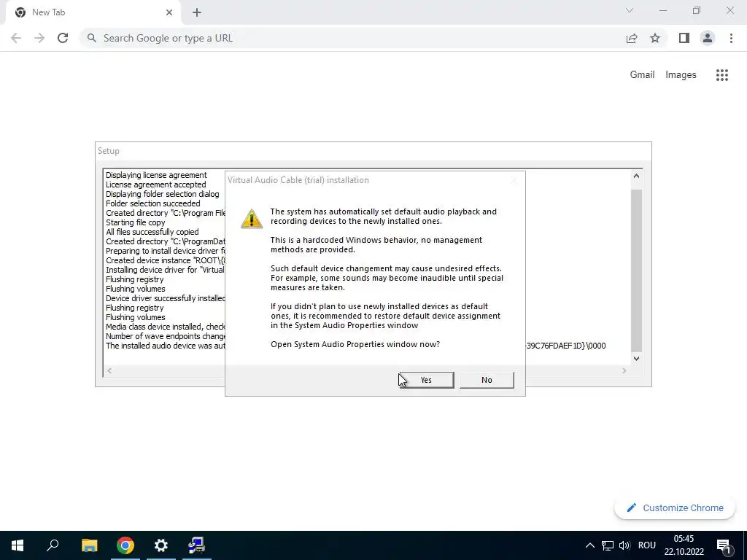This screenshot has width=747, height=560.
Task: Open volume tray icon
Action: pos(624,545)
